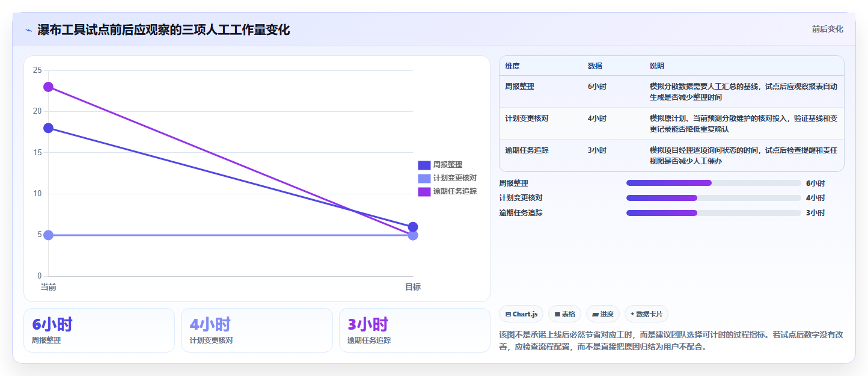Toggle 周报整理 legend color swatch
This screenshot has width=868, height=376.
pyautogui.click(x=424, y=165)
